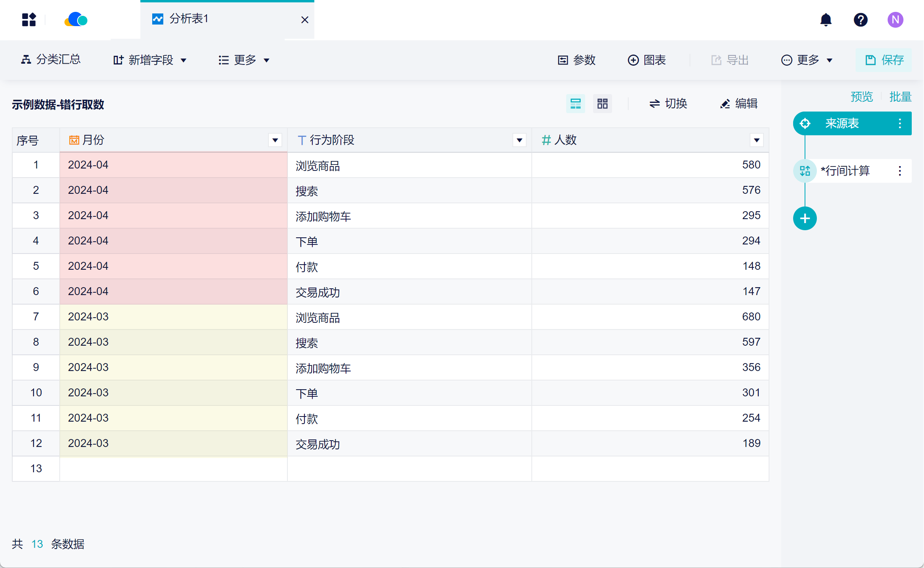Expand the 月份 column filter dropdown
Viewport: 924px width, 568px height.
click(275, 140)
